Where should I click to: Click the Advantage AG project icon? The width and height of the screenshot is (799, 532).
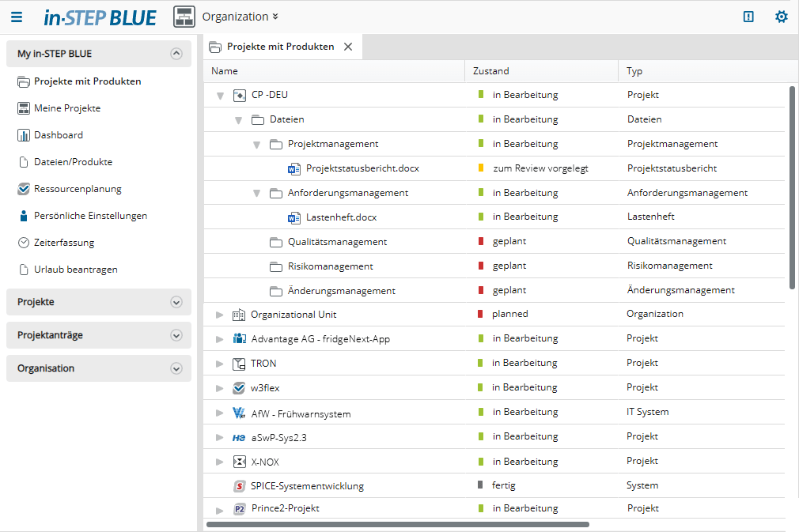click(x=240, y=338)
